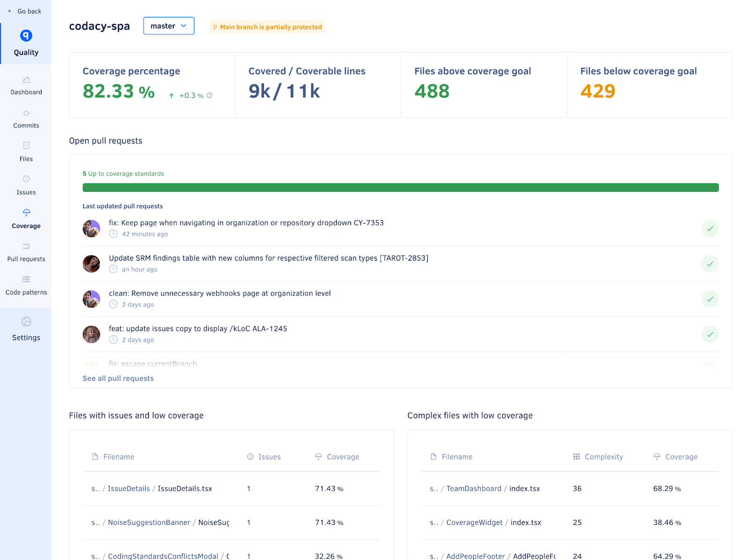
Task: Open the Code patterns section
Action: click(26, 286)
